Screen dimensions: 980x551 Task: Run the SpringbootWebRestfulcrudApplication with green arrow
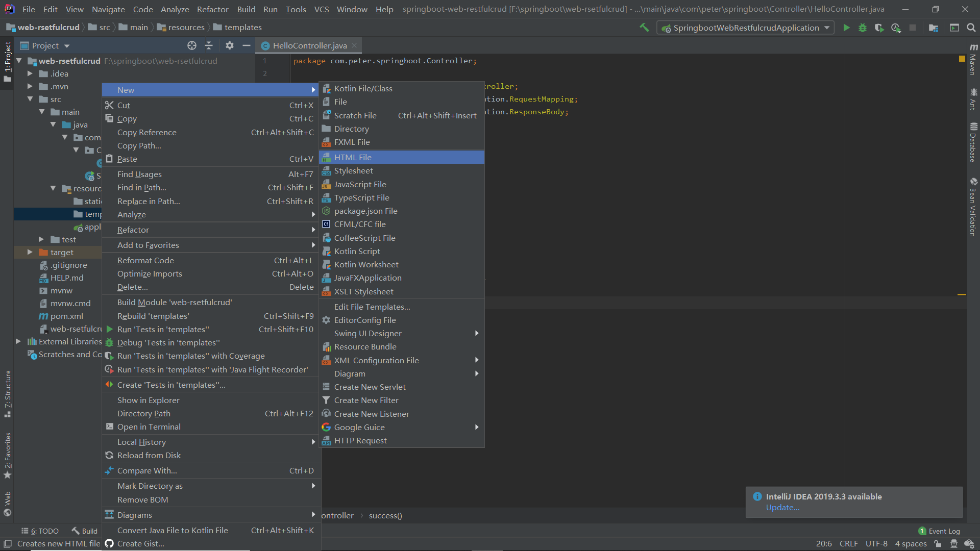tap(846, 28)
